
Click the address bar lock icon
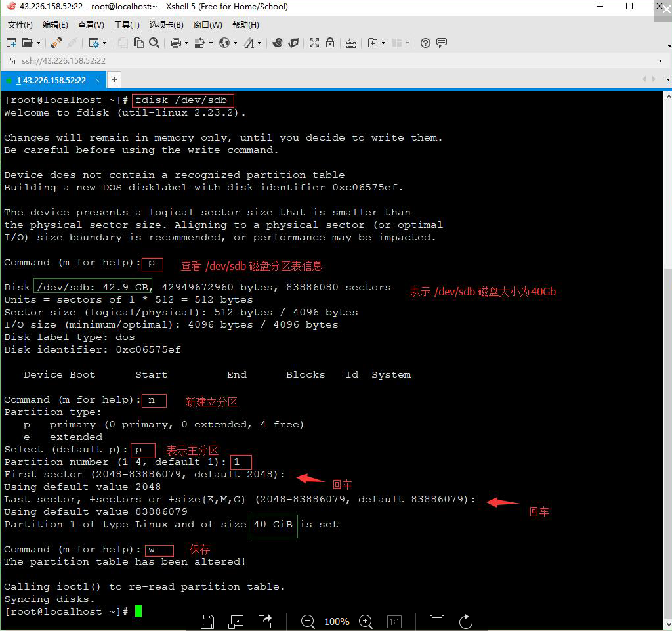(12, 61)
